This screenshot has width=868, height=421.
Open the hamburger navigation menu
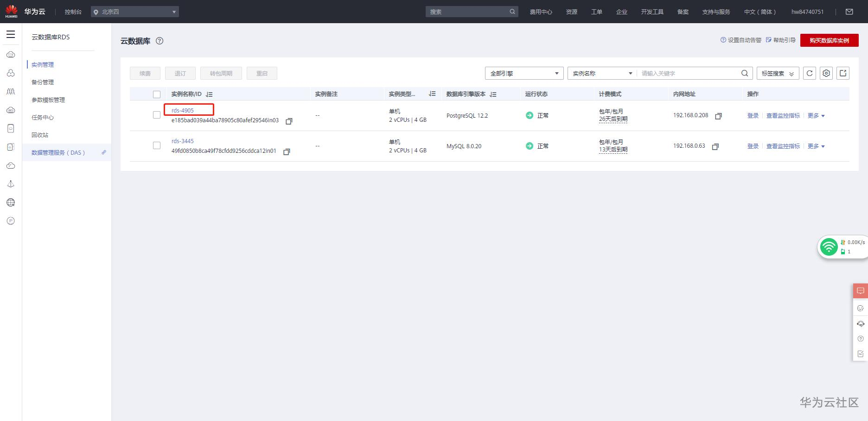tap(11, 34)
